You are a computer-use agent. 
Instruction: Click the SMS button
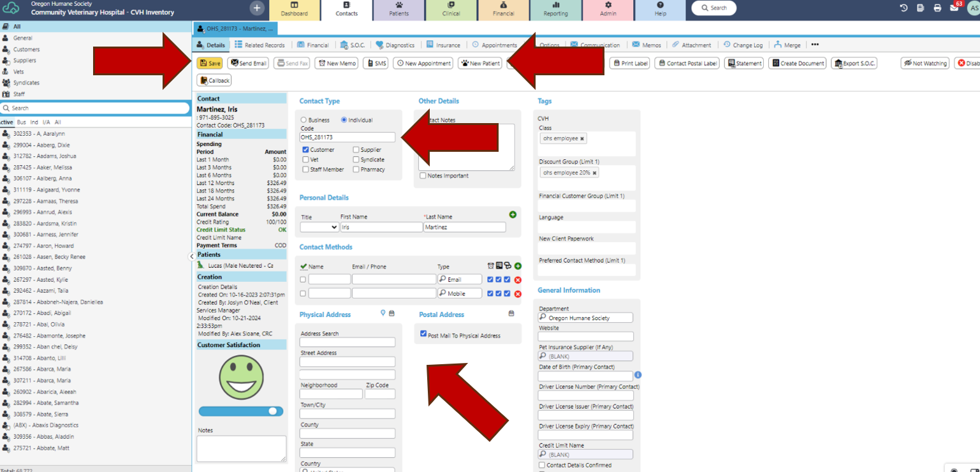point(376,63)
